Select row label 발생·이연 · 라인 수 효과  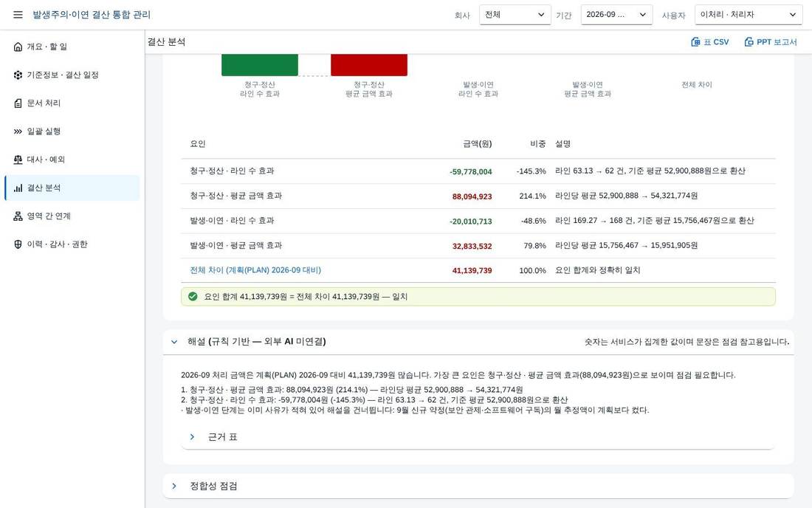pyautogui.click(x=232, y=221)
